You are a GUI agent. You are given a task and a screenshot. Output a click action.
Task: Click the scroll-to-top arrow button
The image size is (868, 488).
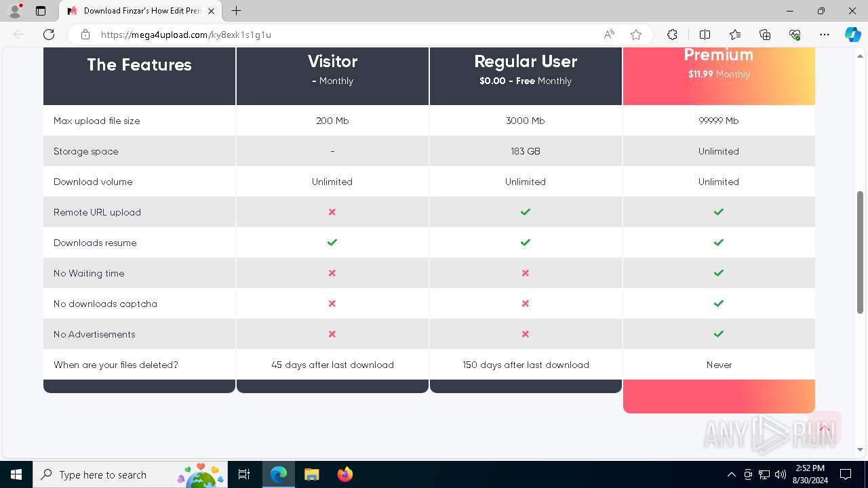tap(825, 428)
